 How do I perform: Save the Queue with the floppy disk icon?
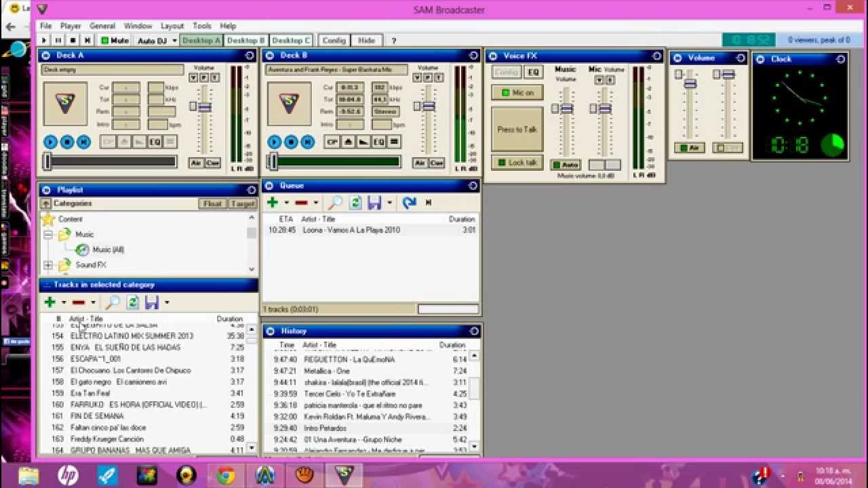pos(374,202)
